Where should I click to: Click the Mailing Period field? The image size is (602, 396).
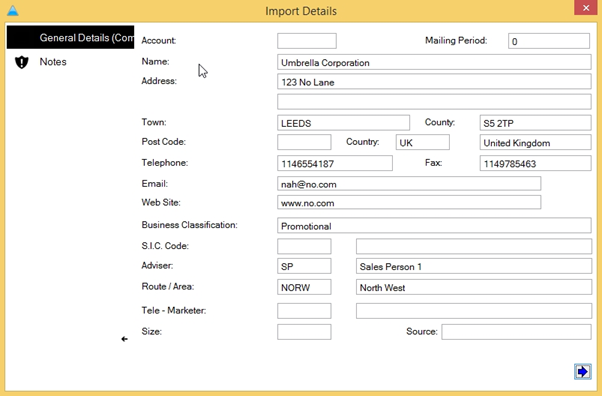[549, 41]
